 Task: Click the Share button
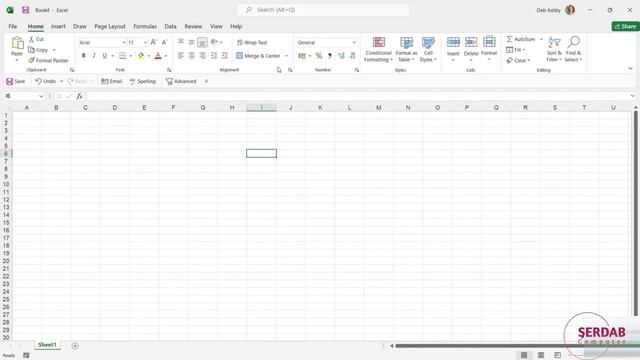click(x=625, y=26)
